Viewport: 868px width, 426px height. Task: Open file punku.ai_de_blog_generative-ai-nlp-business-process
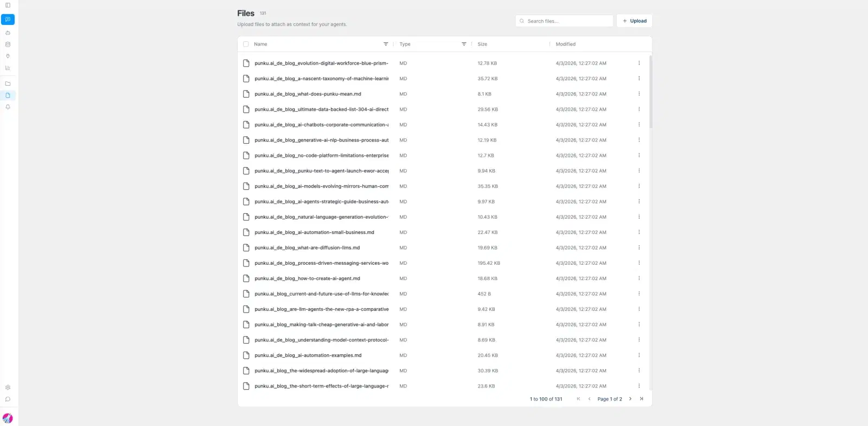click(321, 140)
